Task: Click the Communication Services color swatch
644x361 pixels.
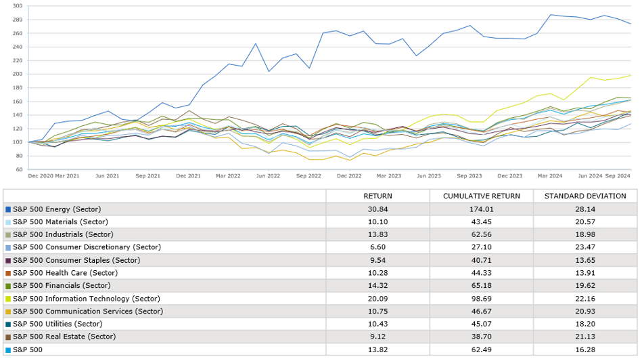Action: tap(8, 311)
